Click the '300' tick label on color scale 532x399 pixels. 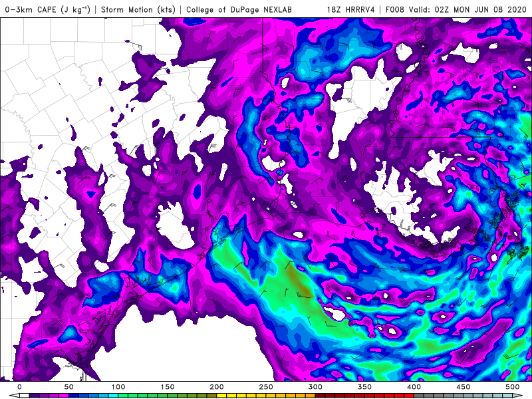click(315, 387)
